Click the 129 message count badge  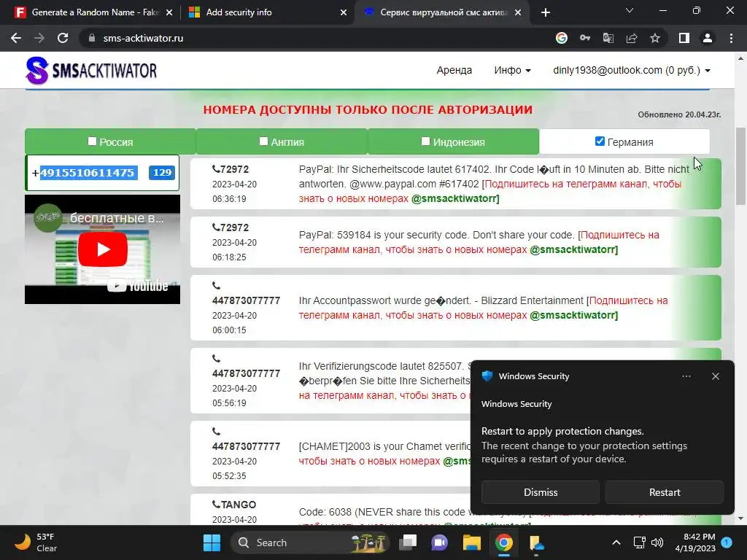coord(162,172)
